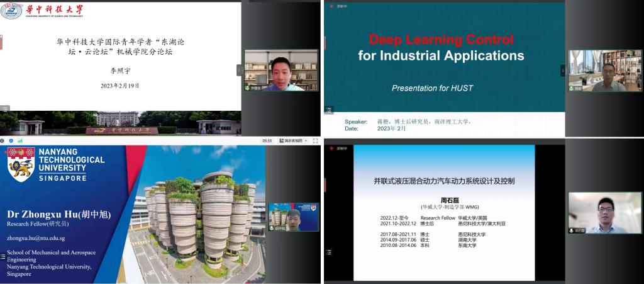Toggle microphone icon on NTU speaker thumbnail

272,228
